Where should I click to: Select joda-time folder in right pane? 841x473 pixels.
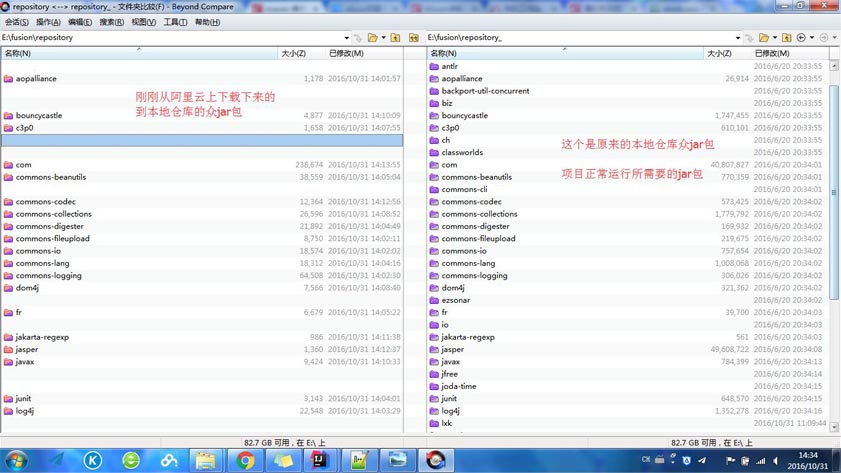(459, 386)
